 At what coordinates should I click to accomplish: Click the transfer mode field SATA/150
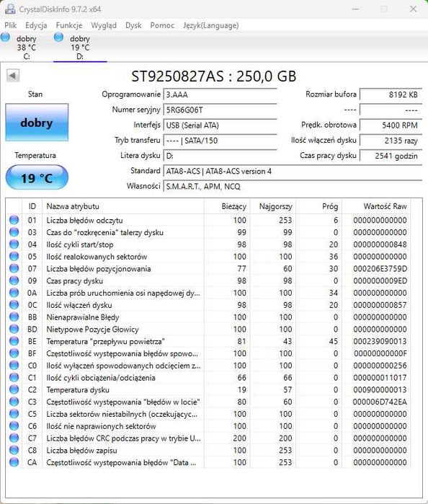click(x=220, y=141)
